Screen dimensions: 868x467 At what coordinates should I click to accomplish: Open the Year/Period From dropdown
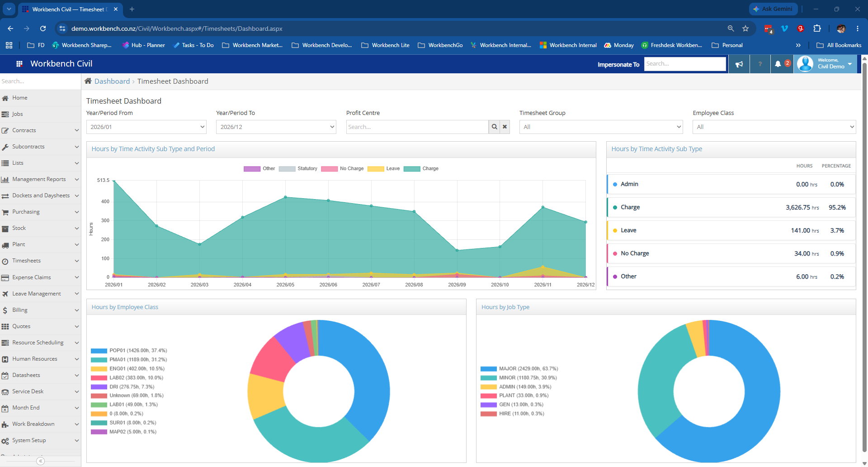pyautogui.click(x=146, y=127)
